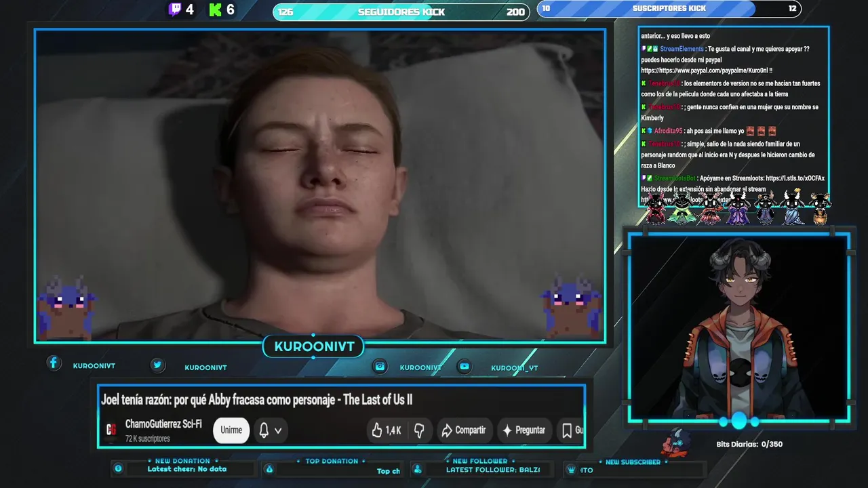Screen dimensions: 868x488
Task: Click the Compartir button label
Action: [470, 430]
